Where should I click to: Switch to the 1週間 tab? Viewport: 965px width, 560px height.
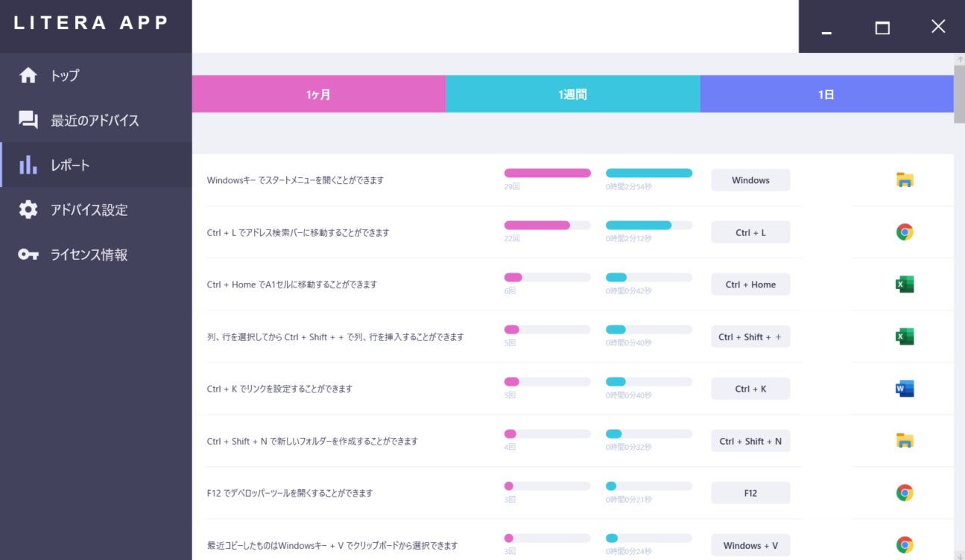coord(572,95)
